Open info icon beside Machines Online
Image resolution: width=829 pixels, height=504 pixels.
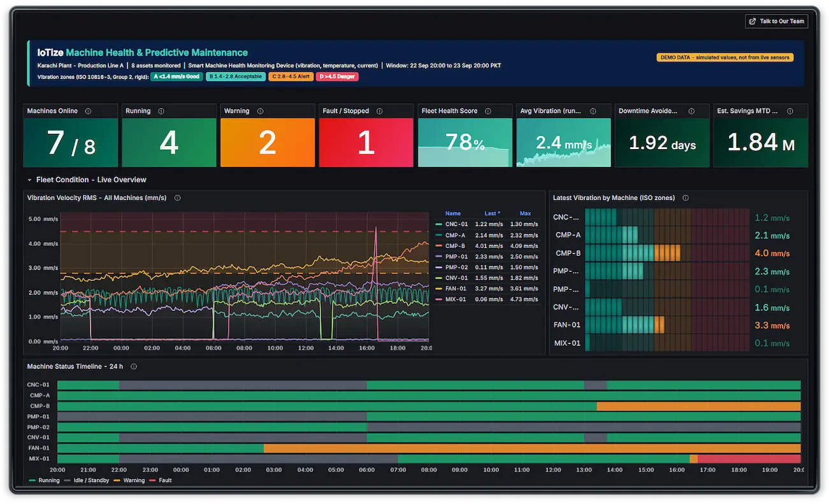click(88, 111)
